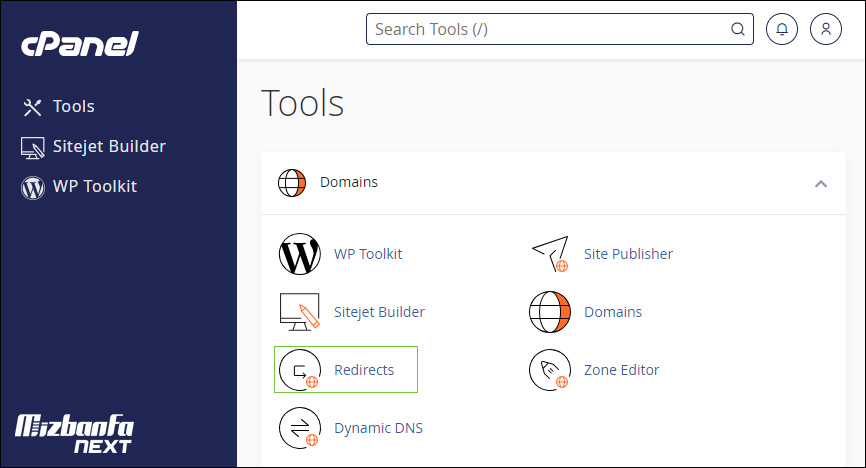
Task: Click the Zone Editor pen icon
Action: [x=550, y=370]
